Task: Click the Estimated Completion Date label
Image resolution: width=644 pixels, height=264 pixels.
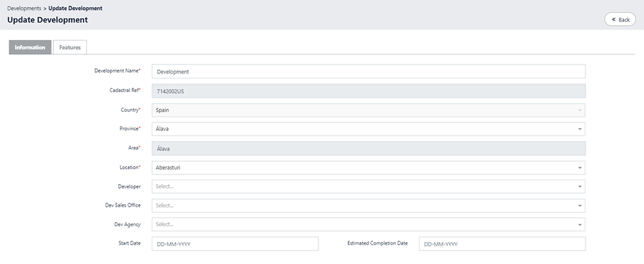Action: 378,243
